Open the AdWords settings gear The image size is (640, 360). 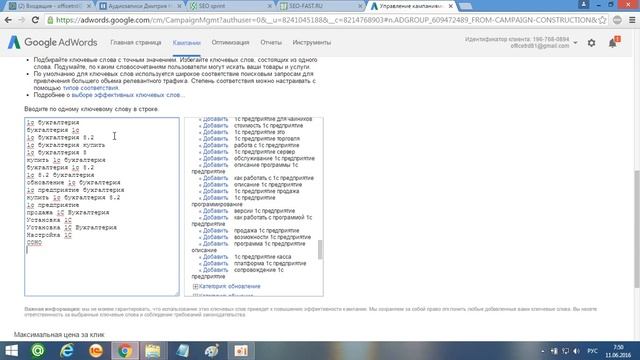[591, 43]
